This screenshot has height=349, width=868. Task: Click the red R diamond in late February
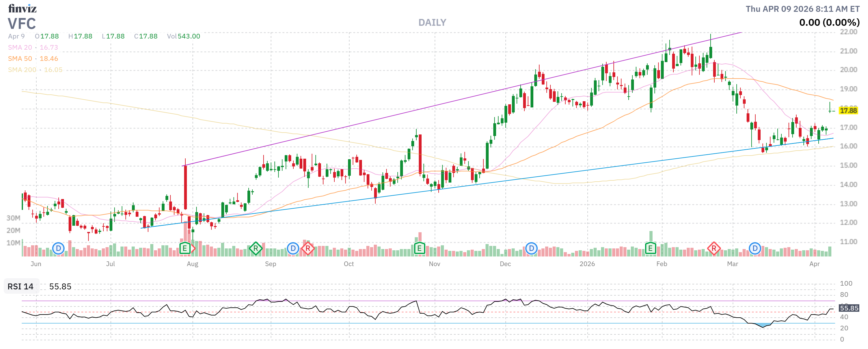714,249
